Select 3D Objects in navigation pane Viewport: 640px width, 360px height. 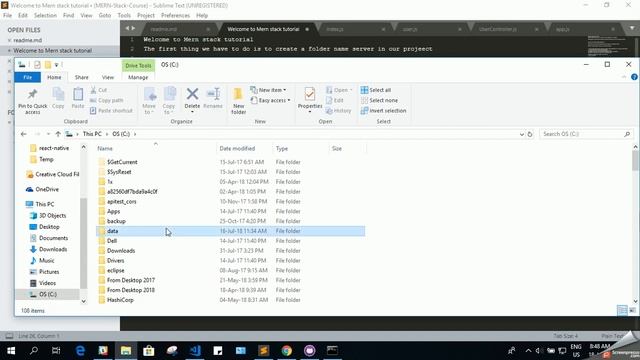tap(52, 216)
